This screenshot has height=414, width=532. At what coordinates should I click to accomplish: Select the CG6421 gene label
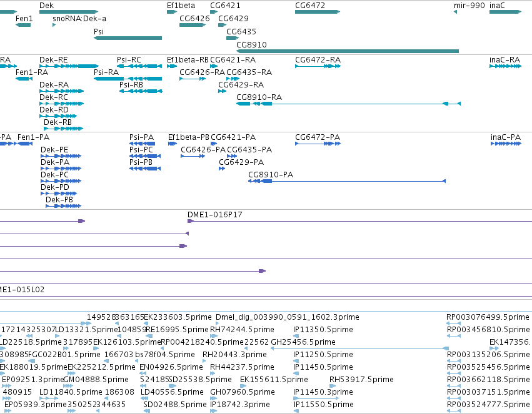225,6
